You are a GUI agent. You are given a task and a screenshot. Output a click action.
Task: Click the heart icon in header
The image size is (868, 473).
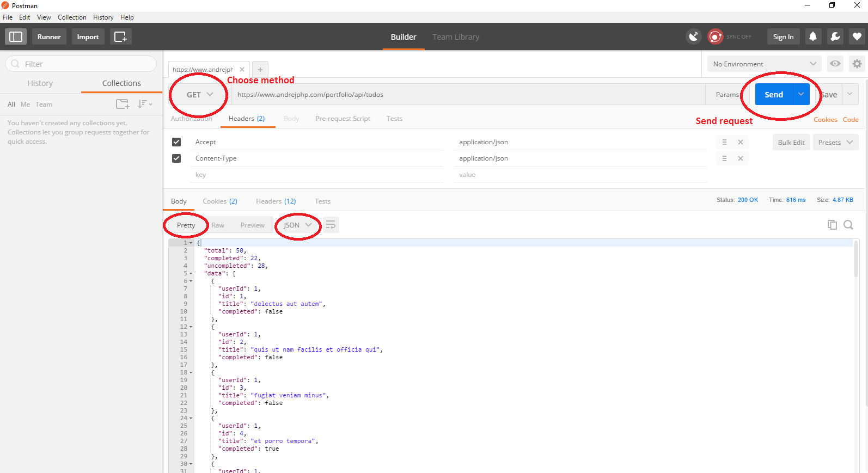point(857,36)
